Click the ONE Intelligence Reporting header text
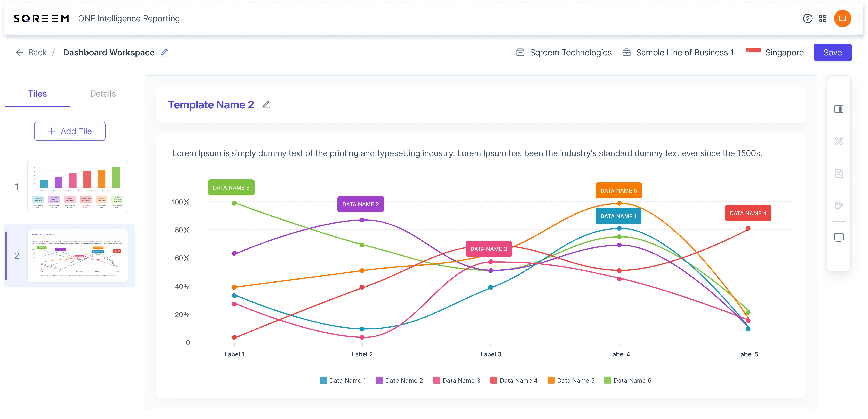868x419 pixels. click(129, 18)
